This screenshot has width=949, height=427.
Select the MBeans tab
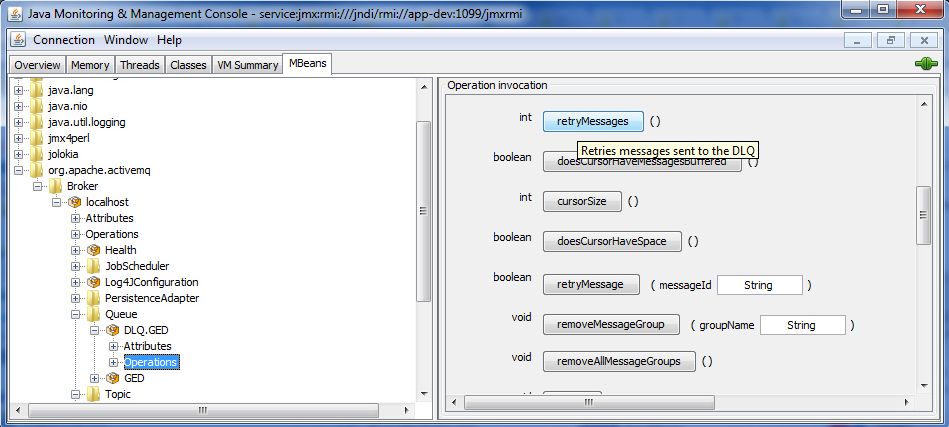[307, 64]
